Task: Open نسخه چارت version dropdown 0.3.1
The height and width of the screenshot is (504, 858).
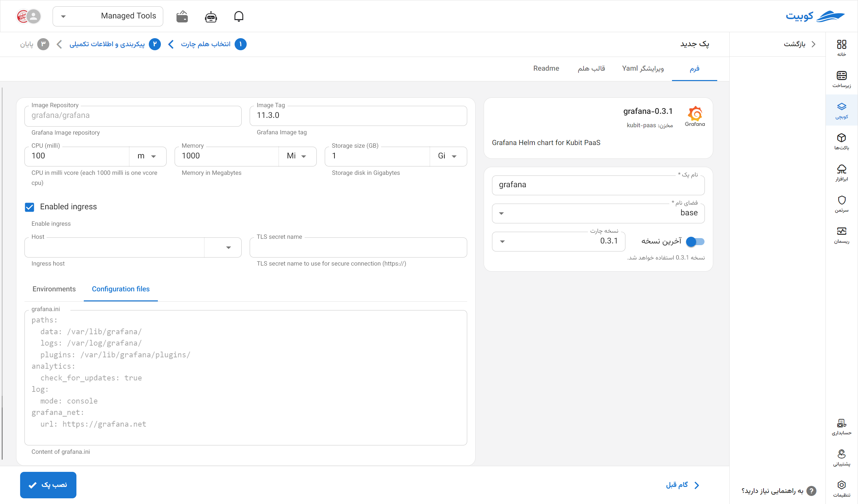Action: [x=558, y=242]
